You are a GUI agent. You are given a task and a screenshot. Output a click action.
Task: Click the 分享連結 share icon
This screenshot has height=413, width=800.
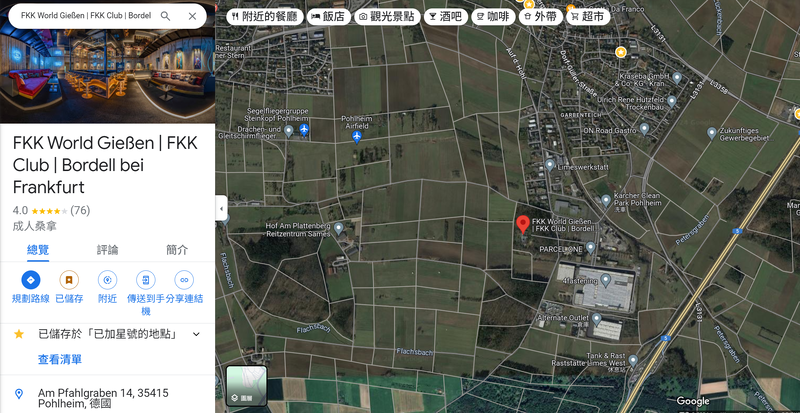point(184,280)
